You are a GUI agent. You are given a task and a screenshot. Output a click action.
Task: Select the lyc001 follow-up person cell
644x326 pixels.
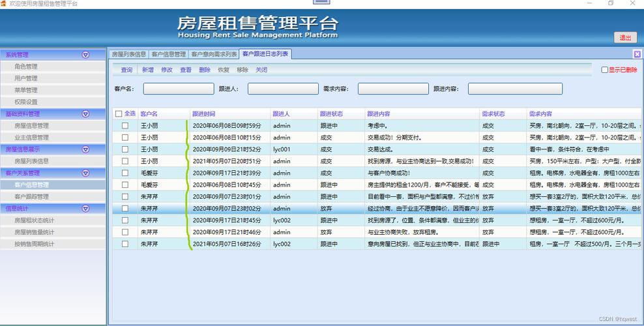coord(294,149)
